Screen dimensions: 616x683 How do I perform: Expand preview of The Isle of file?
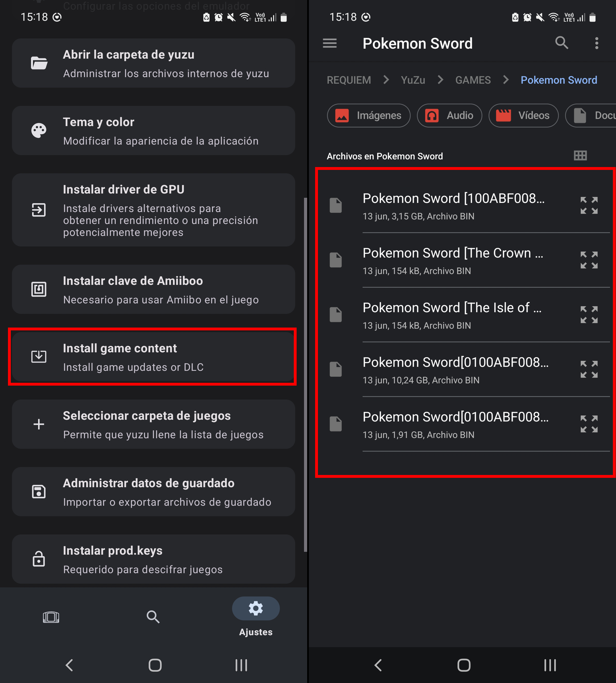click(589, 314)
